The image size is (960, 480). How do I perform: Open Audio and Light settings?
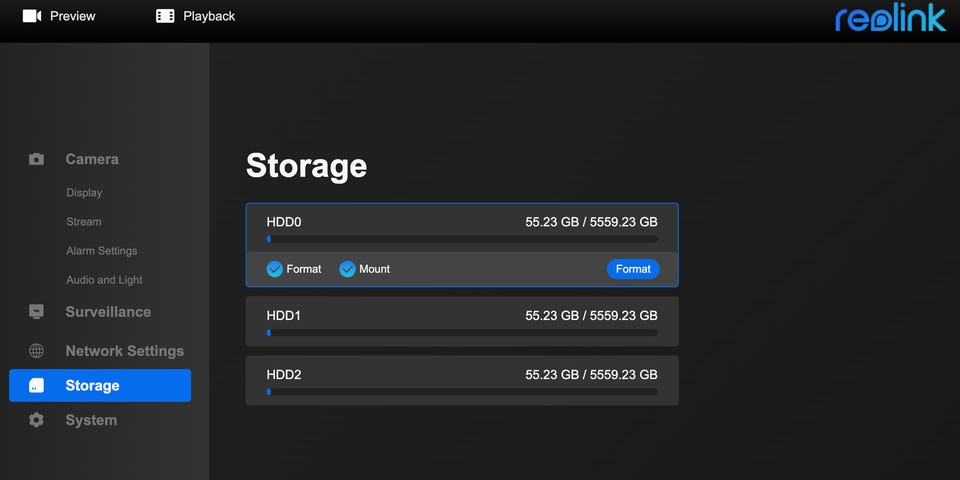click(x=104, y=280)
